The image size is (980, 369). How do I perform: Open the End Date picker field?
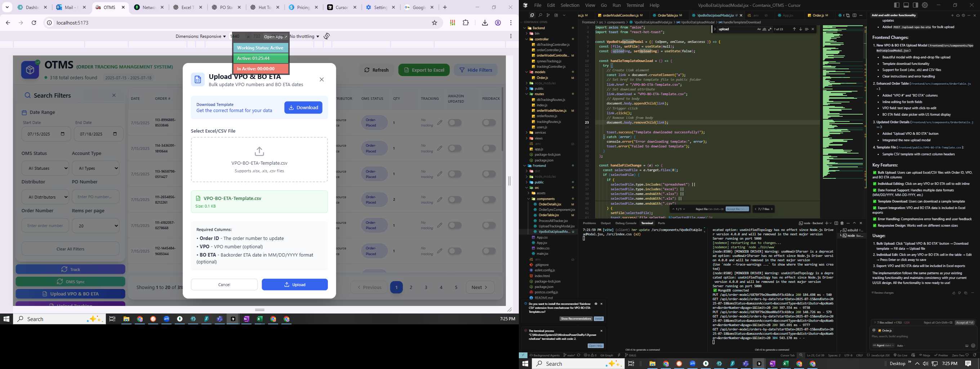pyautogui.click(x=98, y=134)
